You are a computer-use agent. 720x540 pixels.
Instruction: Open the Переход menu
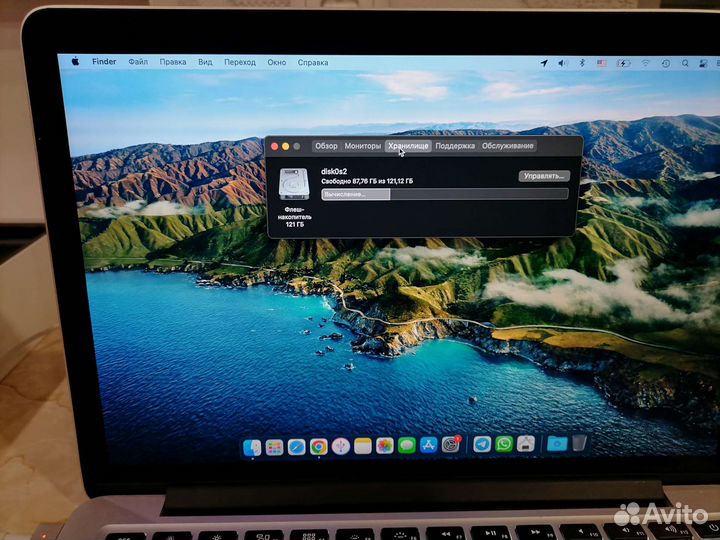click(x=240, y=62)
